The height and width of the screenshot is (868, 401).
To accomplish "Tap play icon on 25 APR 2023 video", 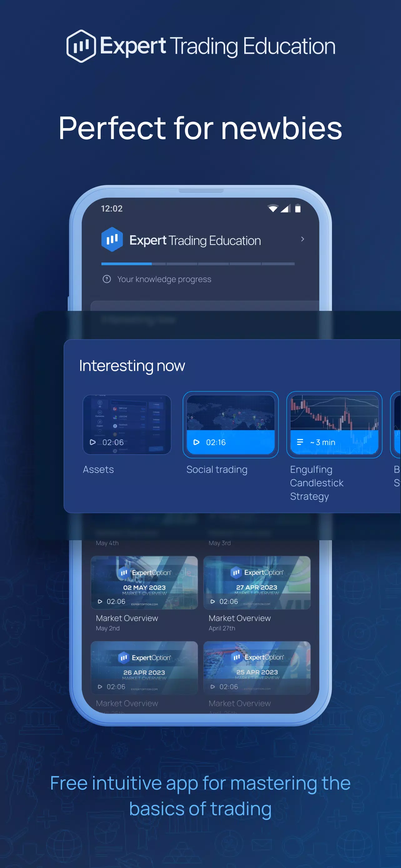I will pos(212,687).
